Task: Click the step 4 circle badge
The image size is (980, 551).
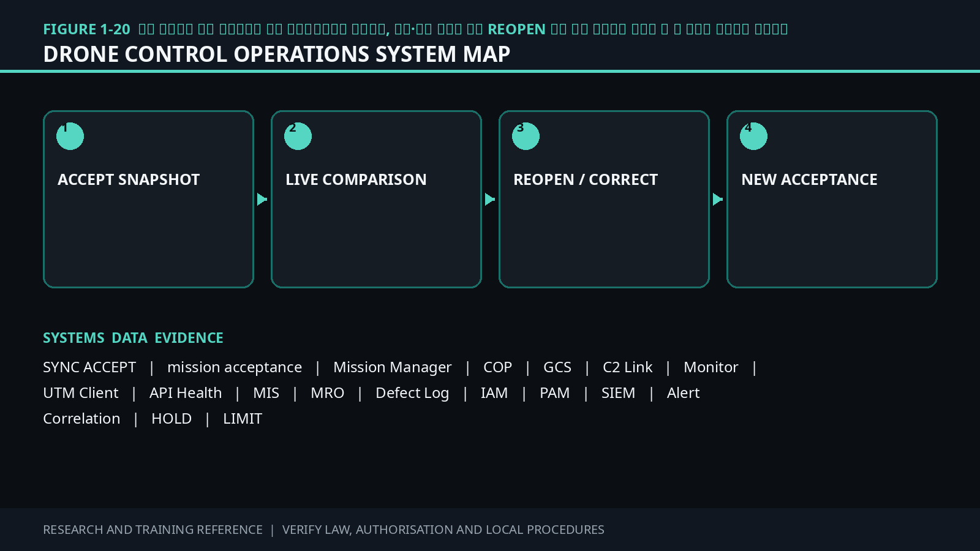Action: coord(753,136)
